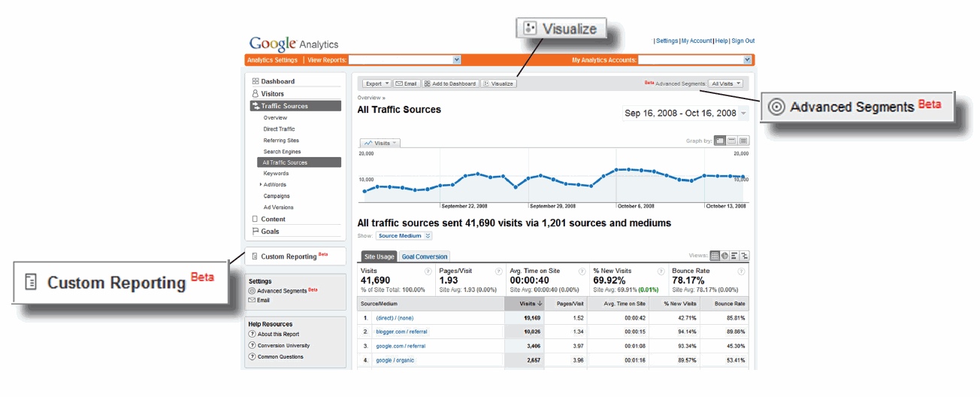
Task: Select Search Engines in the sidebar
Action: click(x=282, y=152)
